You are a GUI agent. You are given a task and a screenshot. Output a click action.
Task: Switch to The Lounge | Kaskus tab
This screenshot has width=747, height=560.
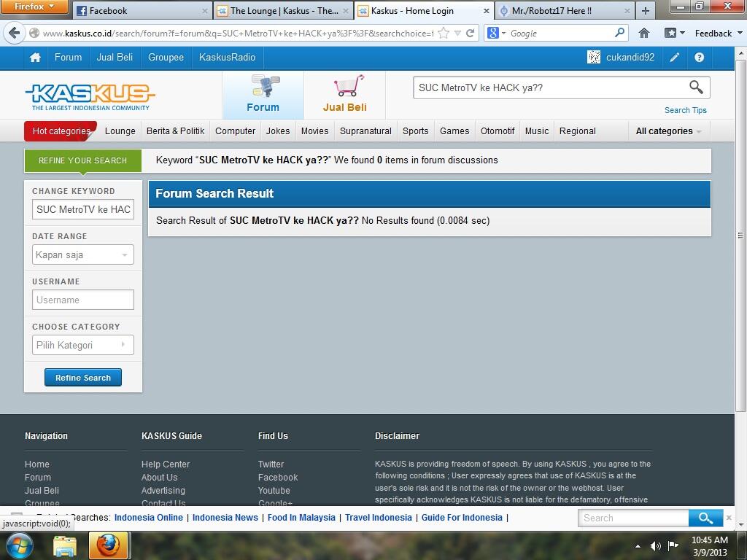coord(284,11)
